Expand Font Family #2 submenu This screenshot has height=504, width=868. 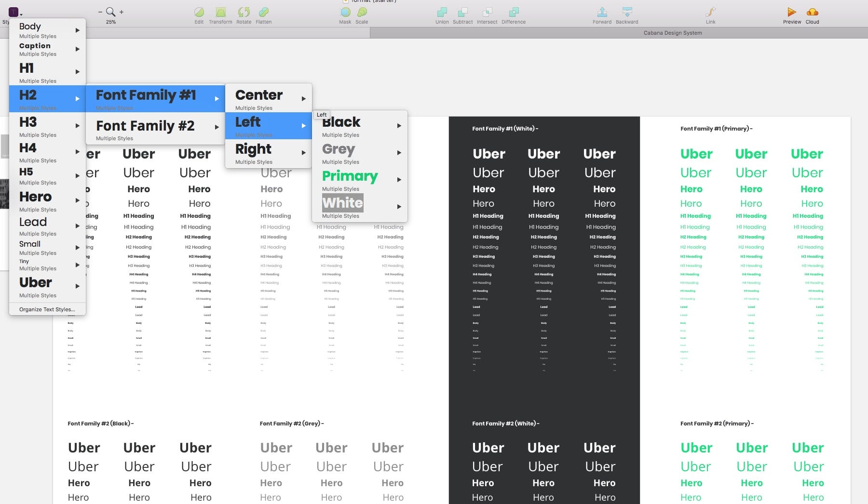click(x=155, y=129)
